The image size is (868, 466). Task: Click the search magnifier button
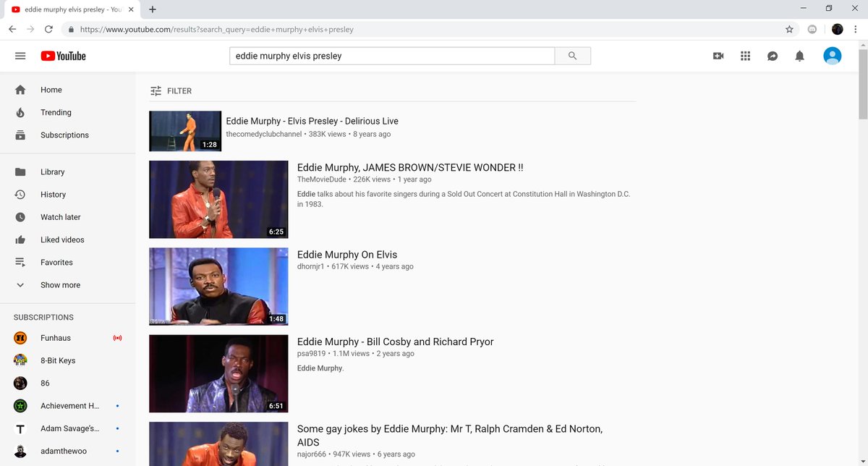pyautogui.click(x=573, y=56)
